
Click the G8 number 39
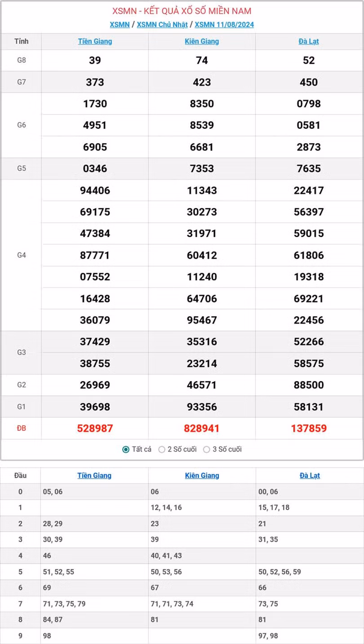[95, 61]
